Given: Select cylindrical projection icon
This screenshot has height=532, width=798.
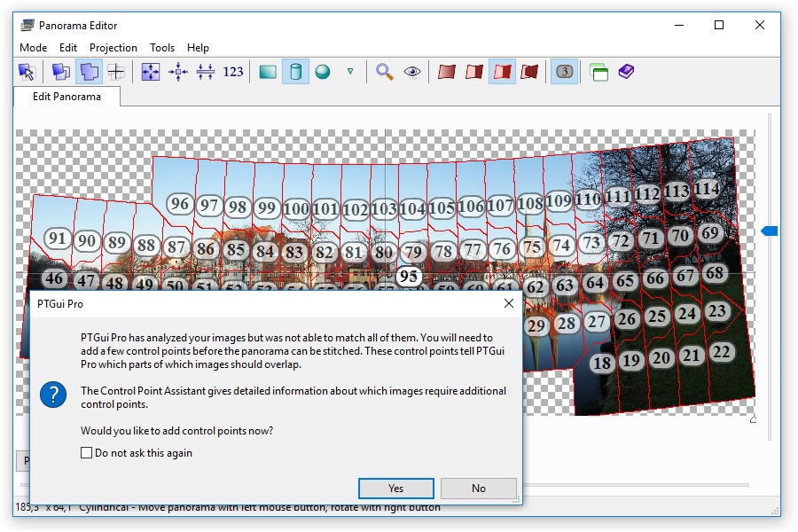Looking at the screenshot, I should point(295,72).
